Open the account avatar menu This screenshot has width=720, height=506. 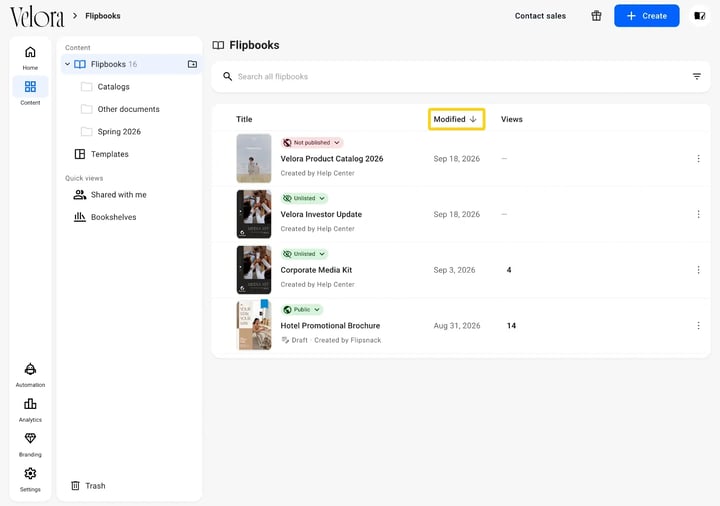point(699,16)
